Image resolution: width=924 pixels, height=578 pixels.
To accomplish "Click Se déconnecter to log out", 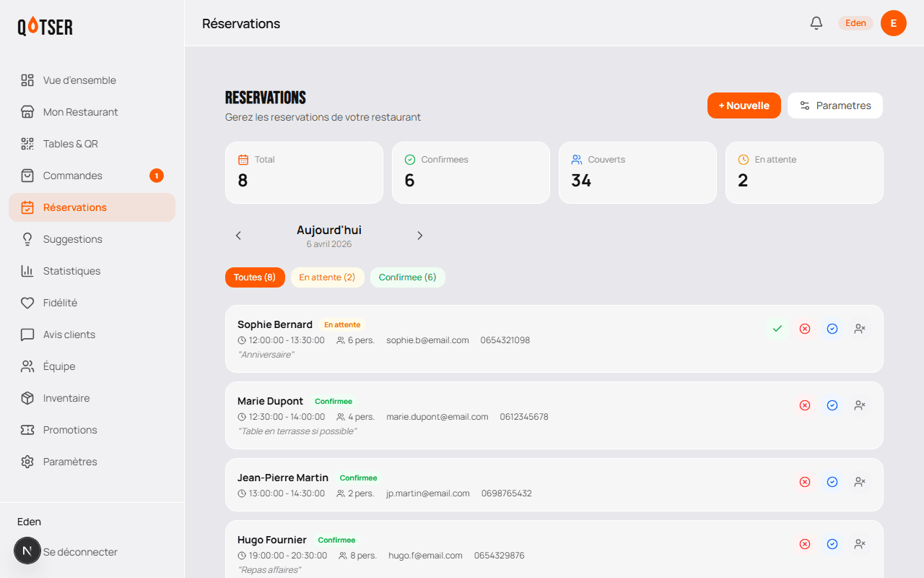I will coord(80,552).
